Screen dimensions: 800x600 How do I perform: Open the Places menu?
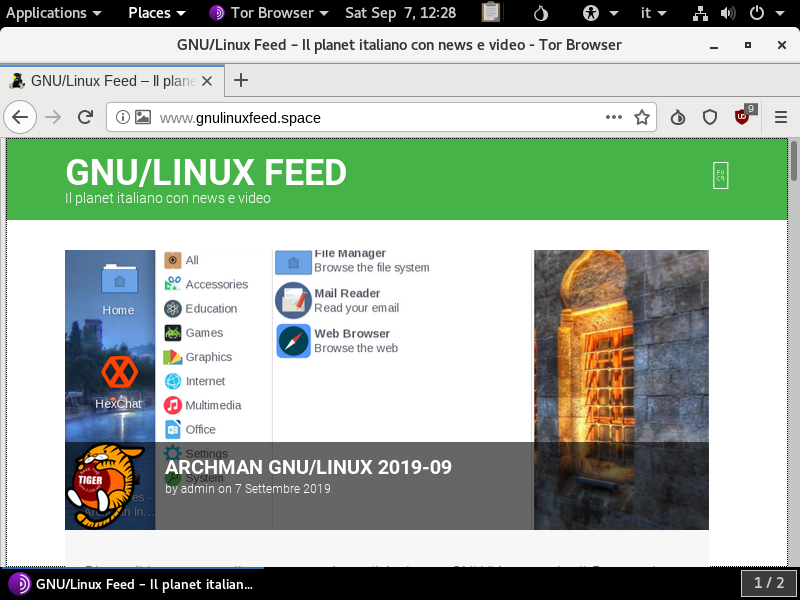(x=157, y=13)
